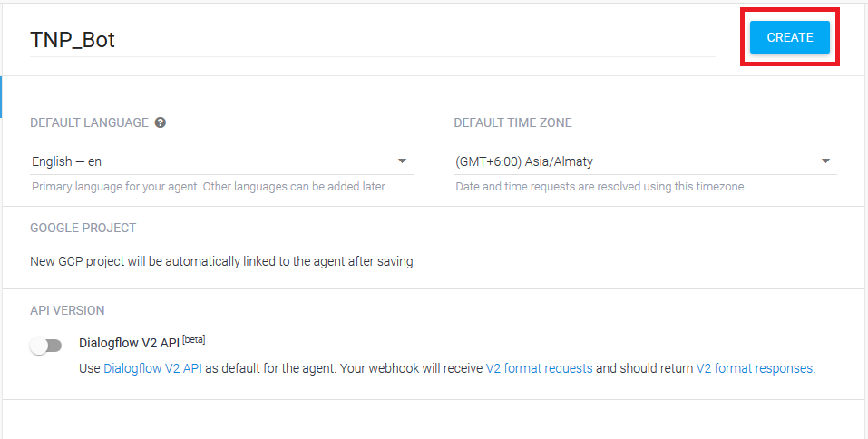Click the CREATE button
868x439 pixels.
789,37
